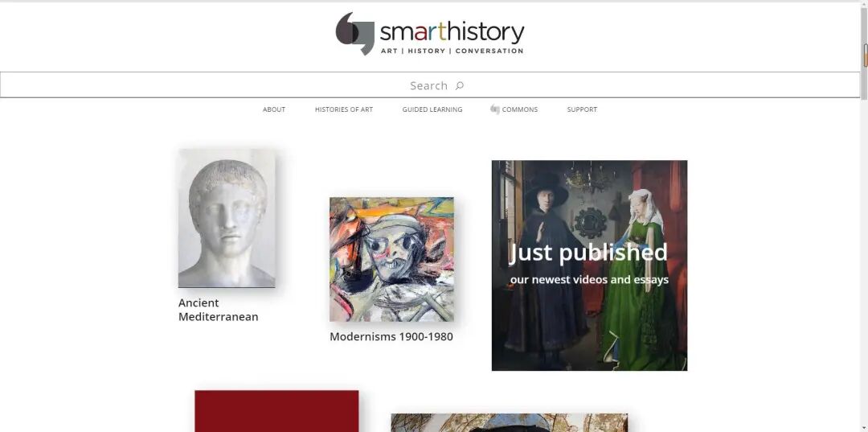Open the Histories of Art menu
This screenshot has width=868, height=432.
coord(344,109)
